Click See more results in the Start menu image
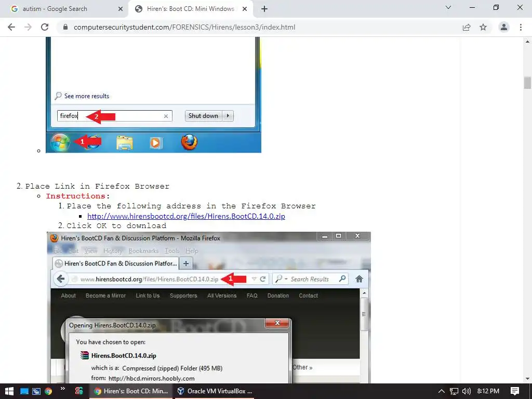This screenshot has width=532, height=399. [x=87, y=96]
